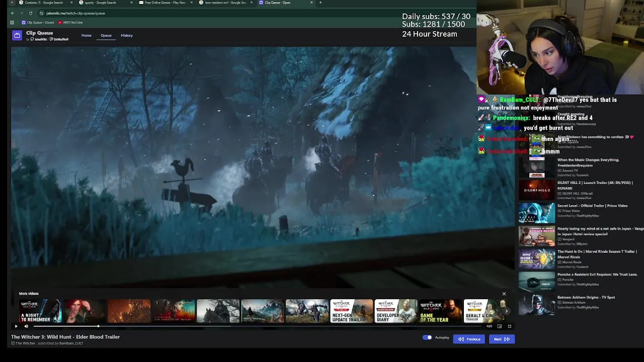Click the Previous clip button
This screenshot has width=644, height=362.
point(469,339)
